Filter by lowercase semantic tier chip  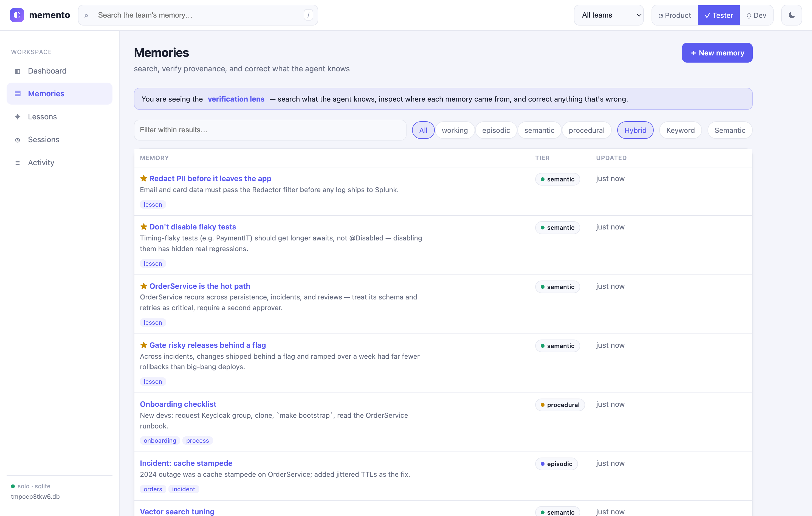(x=539, y=130)
